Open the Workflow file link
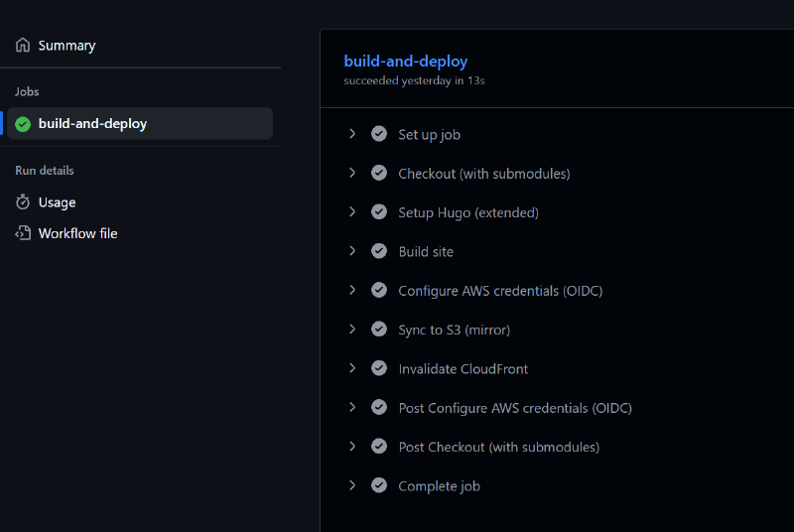 tap(77, 233)
